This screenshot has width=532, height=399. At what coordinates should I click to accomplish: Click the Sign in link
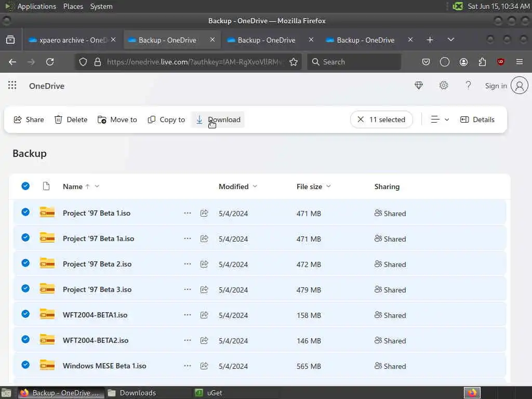tap(496, 86)
